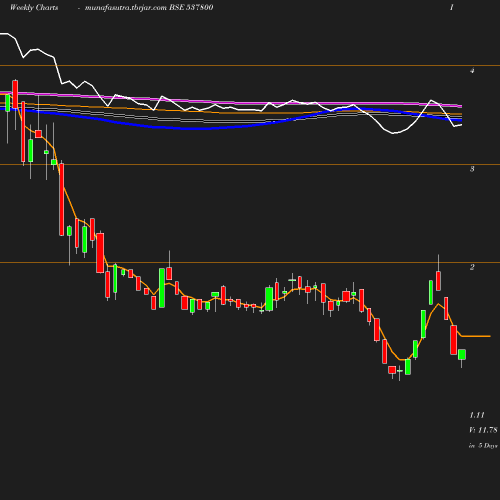
Task: Click the 'in 5 Days' label
Action: pyautogui.click(x=483, y=445)
